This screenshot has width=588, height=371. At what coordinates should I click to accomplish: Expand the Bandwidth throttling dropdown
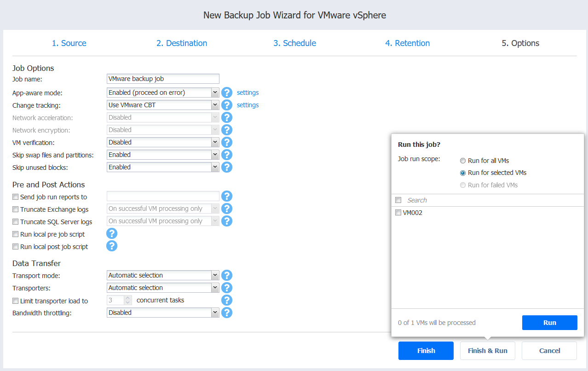[163, 313]
